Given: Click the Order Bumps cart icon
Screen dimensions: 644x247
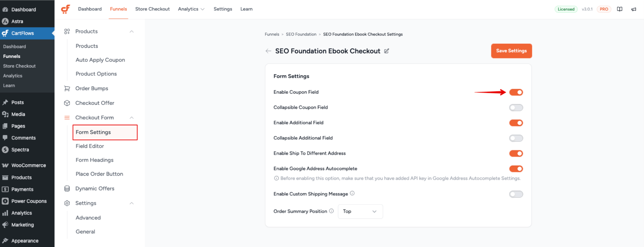Looking at the screenshot, I should [67, 88].
